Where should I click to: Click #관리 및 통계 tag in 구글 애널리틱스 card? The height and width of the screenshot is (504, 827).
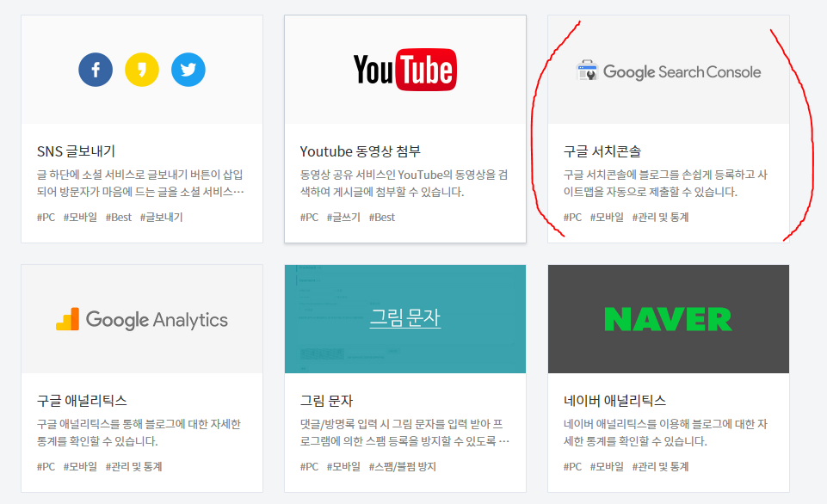click(133, 466)
